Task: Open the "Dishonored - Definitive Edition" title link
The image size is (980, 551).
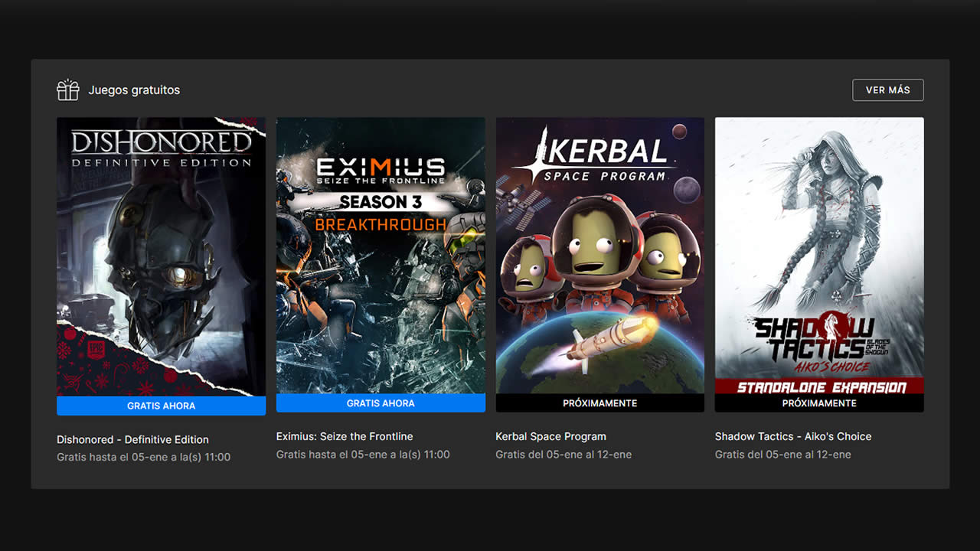Action: point(132,439)
